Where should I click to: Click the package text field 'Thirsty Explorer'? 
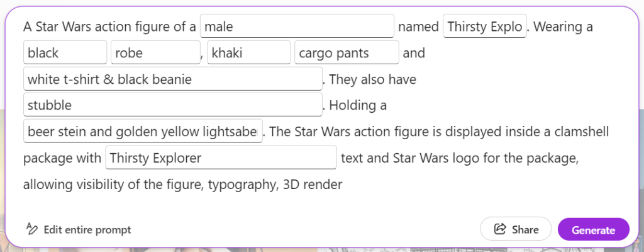[x=221, y=157]
